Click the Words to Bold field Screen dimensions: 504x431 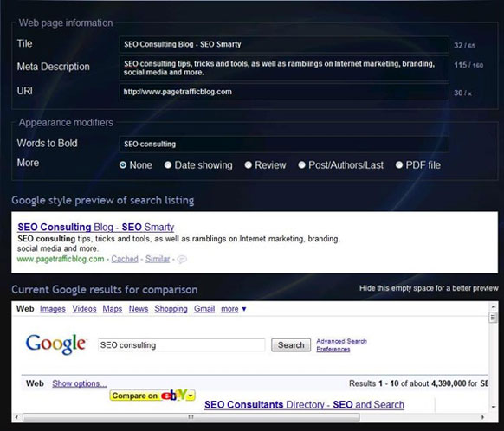(284, 144)
